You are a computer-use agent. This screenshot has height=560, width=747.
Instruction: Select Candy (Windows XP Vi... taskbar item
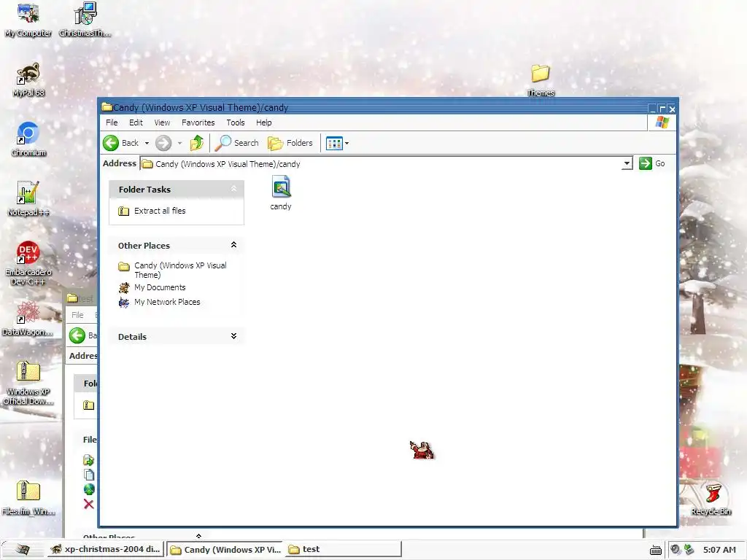point(225,549)
